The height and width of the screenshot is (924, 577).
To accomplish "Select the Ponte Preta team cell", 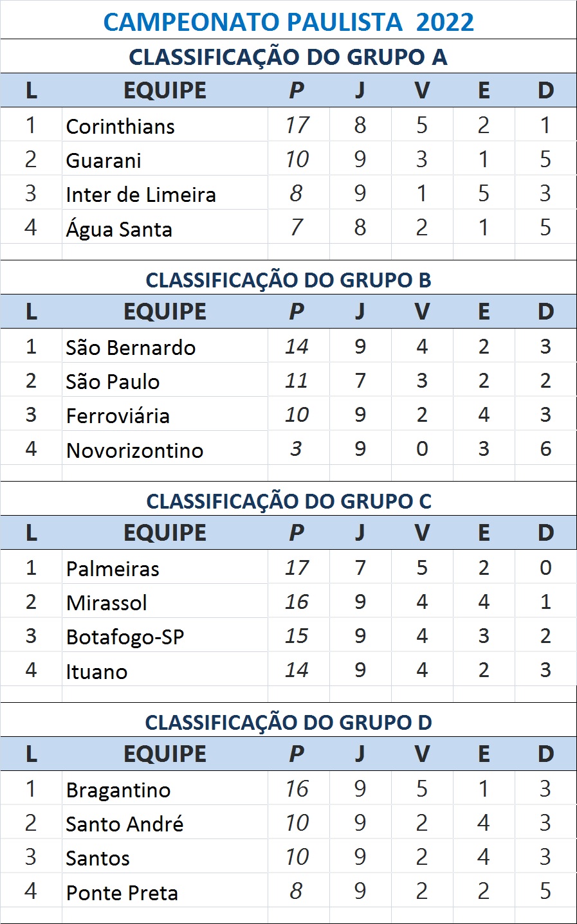I will coord(122,892).
